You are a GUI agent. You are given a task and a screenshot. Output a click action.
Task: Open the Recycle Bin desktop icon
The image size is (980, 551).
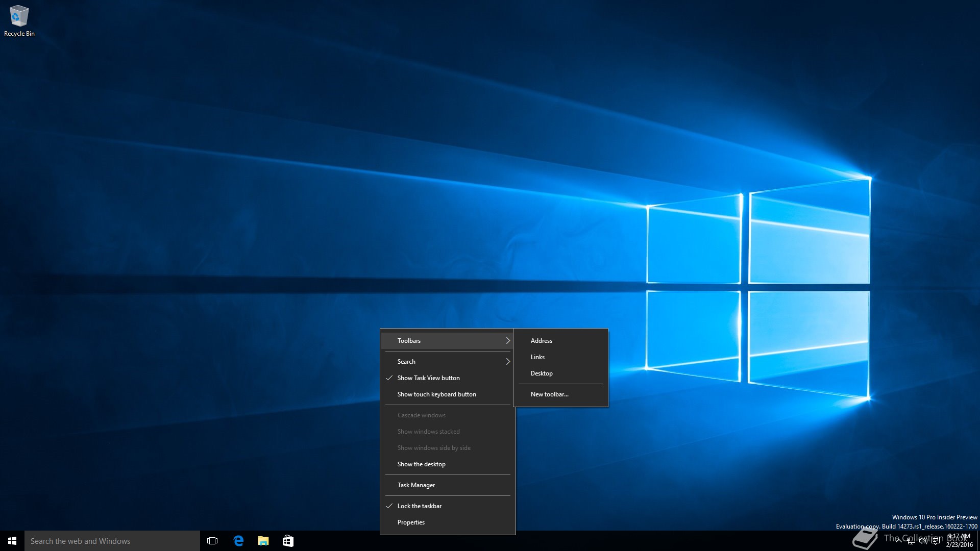pyautogui.click(x=19, y=21)
